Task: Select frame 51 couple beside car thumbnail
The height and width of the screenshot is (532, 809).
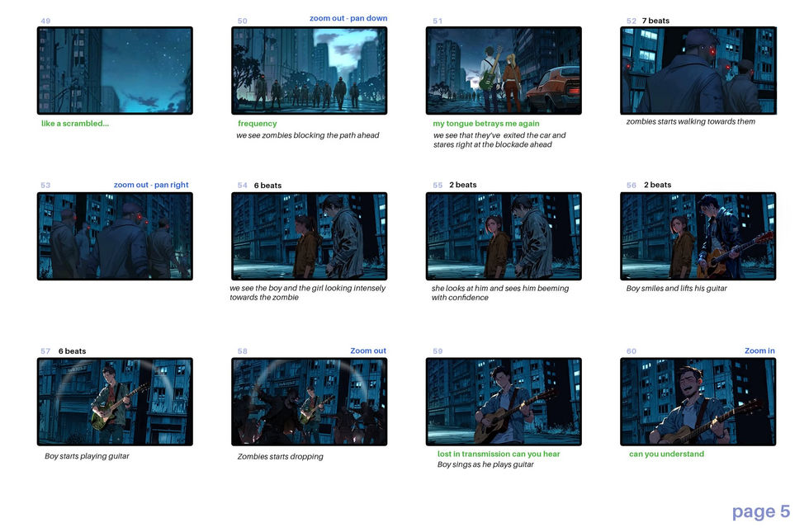Action: pyautogui.click(x=504, y=71)
